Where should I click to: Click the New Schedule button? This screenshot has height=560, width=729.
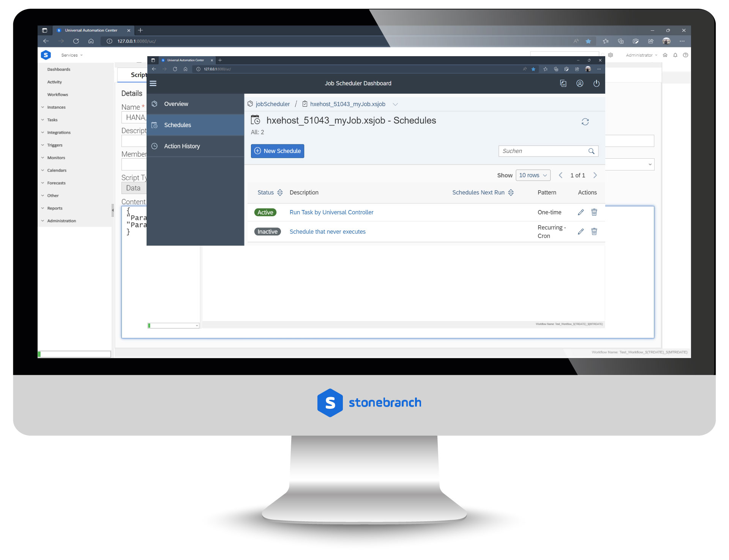pos(278,151)
